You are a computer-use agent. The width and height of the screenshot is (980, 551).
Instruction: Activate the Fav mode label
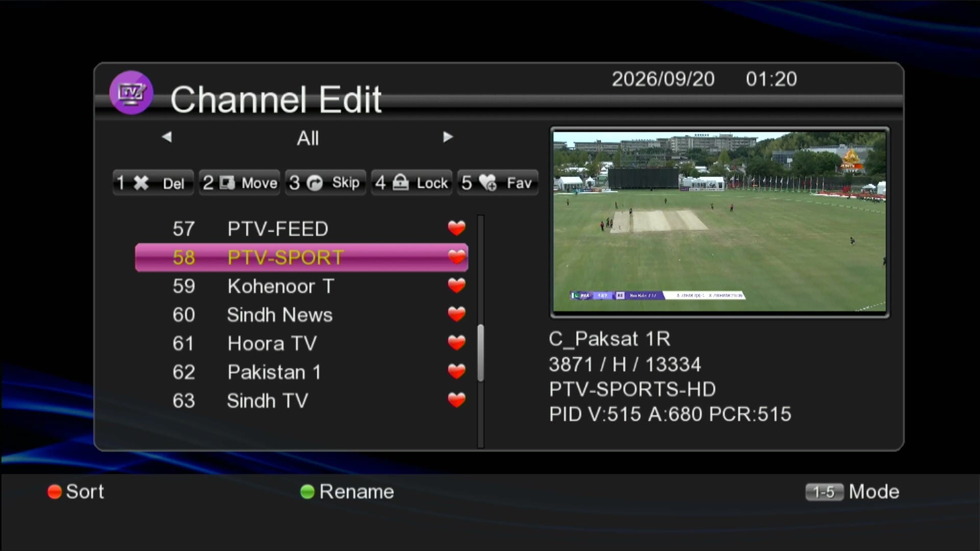(x=519, y=183)
